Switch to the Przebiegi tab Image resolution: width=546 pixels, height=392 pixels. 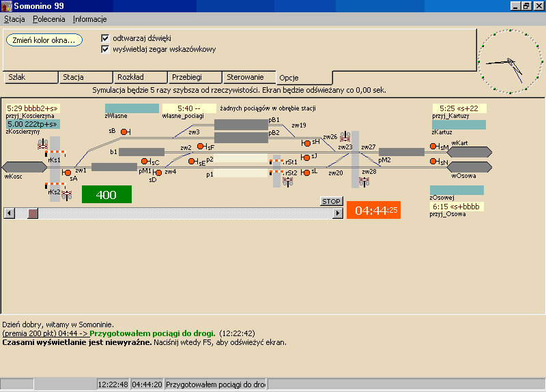[x=195, y=77]
